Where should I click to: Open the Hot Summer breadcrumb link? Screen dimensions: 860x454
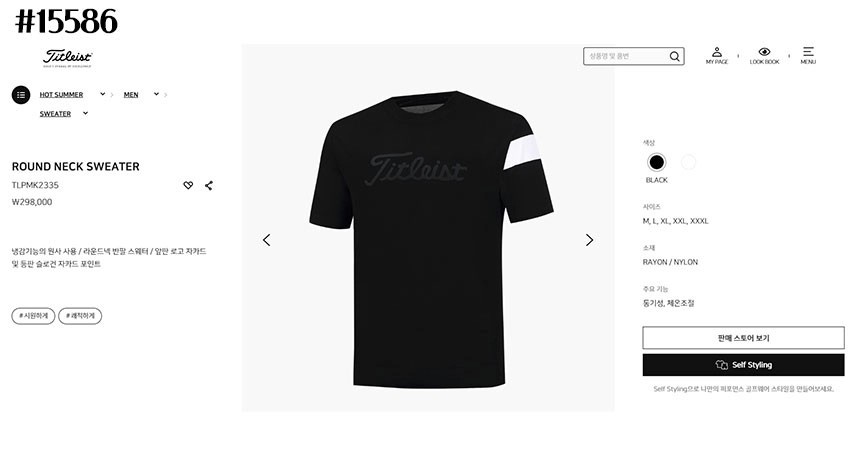click(61, 95)
